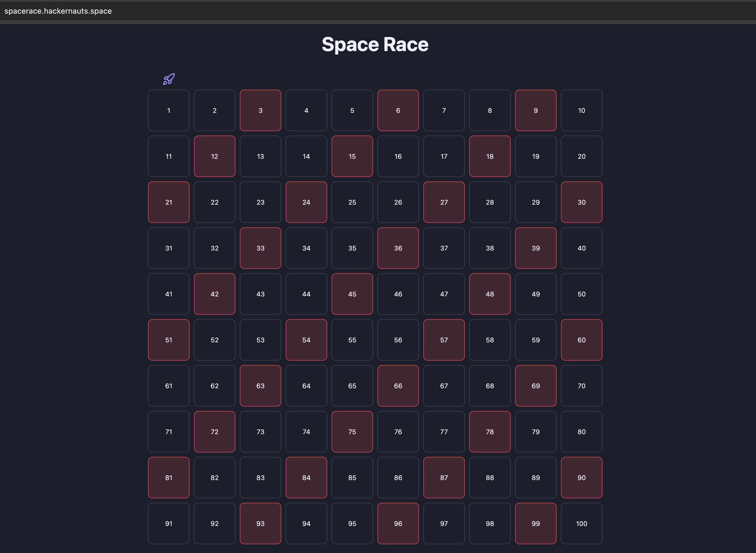Click the highlighted cell 21
Image resolution: width=756 pixels, height=553 pixels.
(169, 202)
